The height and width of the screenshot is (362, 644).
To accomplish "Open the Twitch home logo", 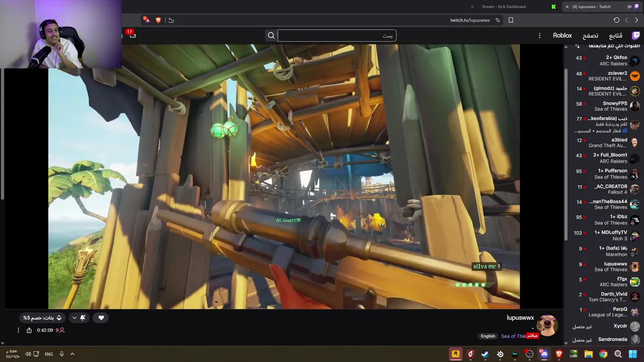I will point(636,35).
